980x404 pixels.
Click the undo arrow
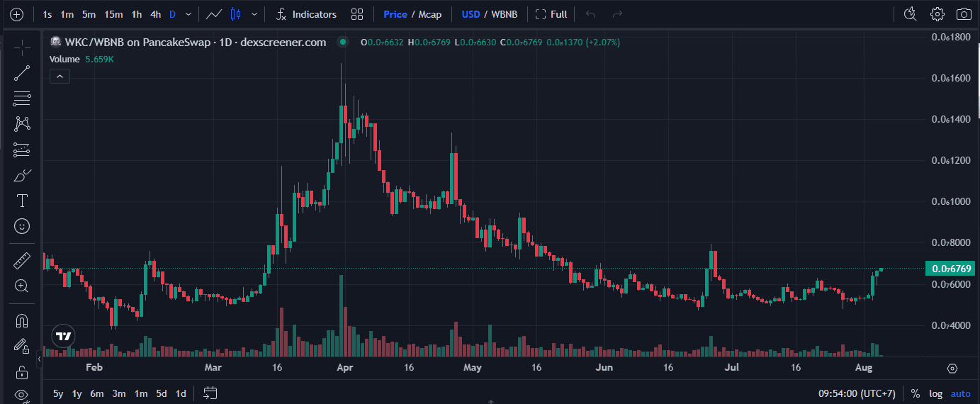click(590, 14)
